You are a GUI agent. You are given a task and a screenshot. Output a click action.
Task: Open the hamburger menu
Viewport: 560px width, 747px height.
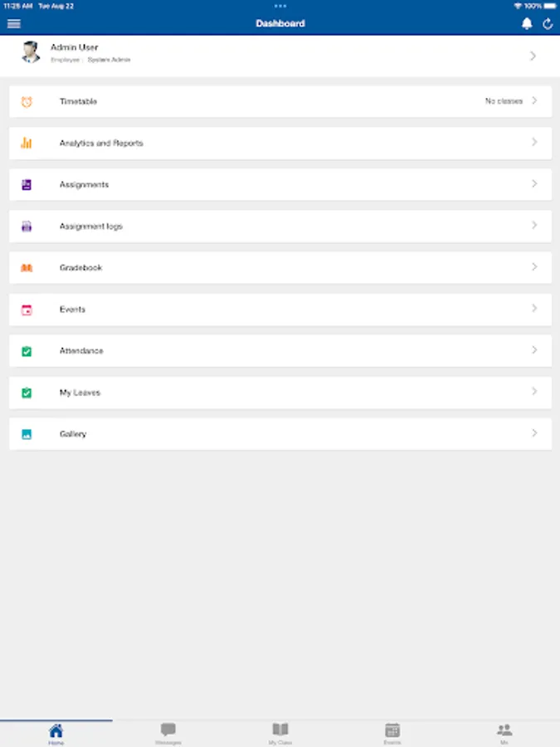pyautogui.click(x=13, y=24)
